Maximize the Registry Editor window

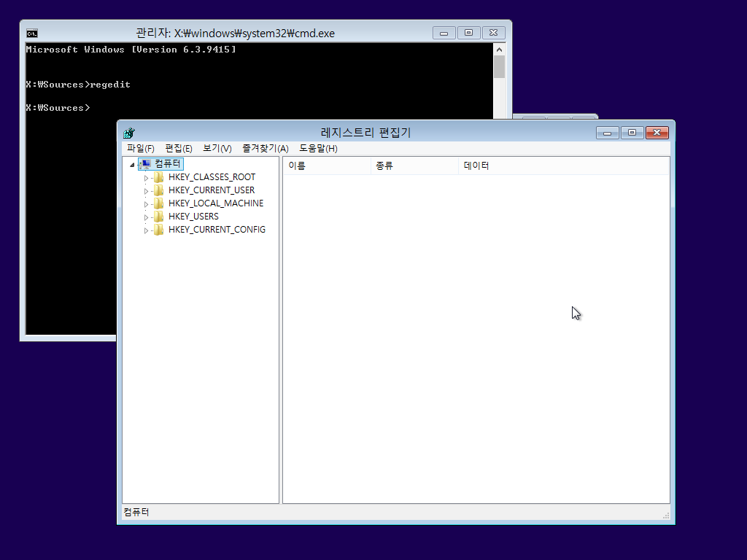point(632,133)
